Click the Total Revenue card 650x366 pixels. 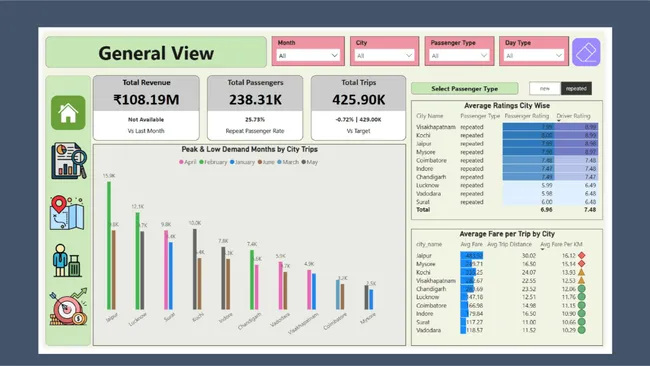click(x=146, y=108)
